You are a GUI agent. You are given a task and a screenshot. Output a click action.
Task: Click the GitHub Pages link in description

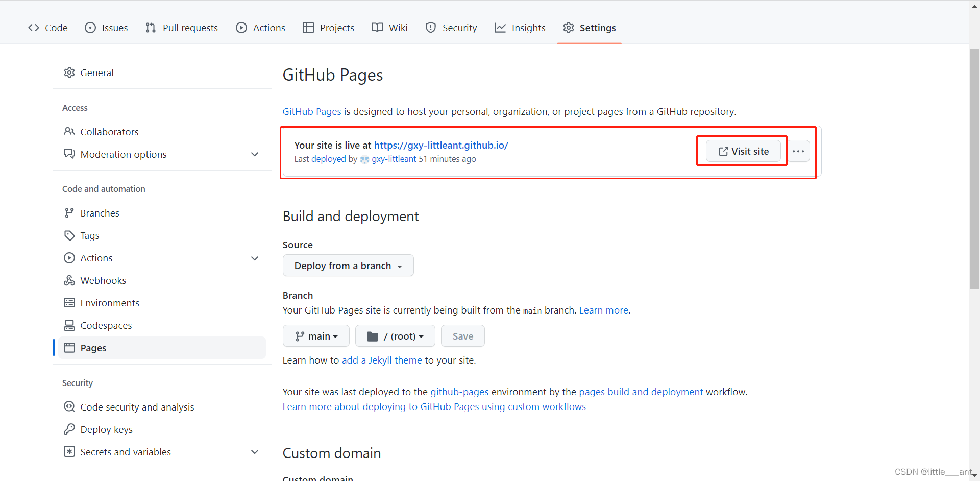click(x=312, y=111)
